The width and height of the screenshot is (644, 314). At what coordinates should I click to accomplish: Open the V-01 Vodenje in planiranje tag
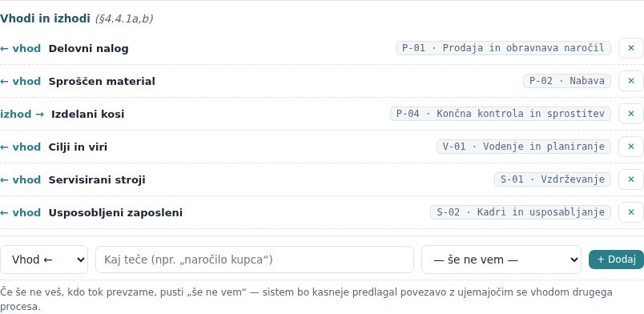coord(524,147)
